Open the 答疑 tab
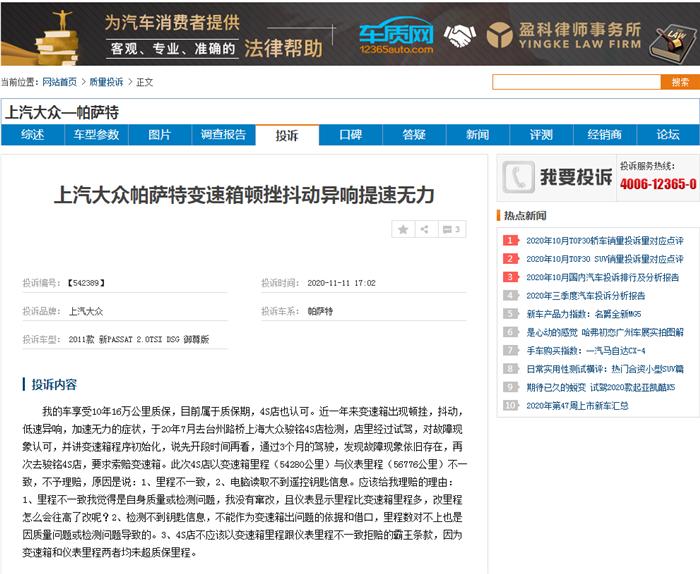Image resolution: width=700 pixels, height=574 pixels. [414, 135]
